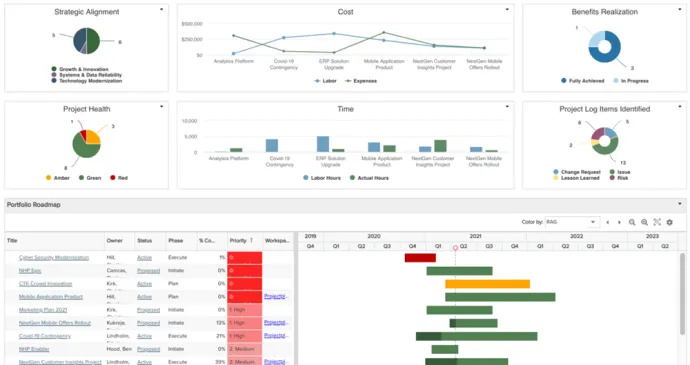Expand Strategic Alignment widget menu arrow
The height and width of the screenshot is (365, 690).
click(161, 9)
